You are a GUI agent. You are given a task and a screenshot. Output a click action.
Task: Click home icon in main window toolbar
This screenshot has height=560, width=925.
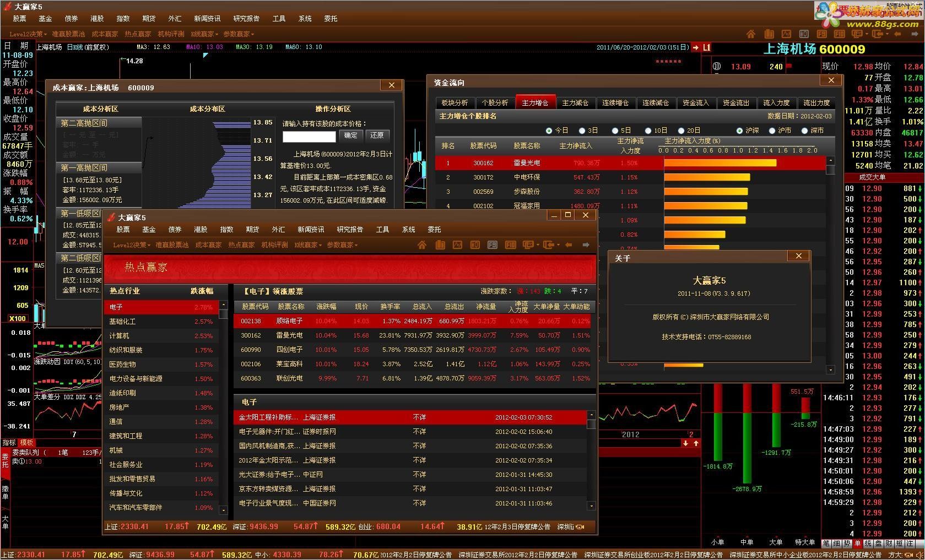pos(751,34)
